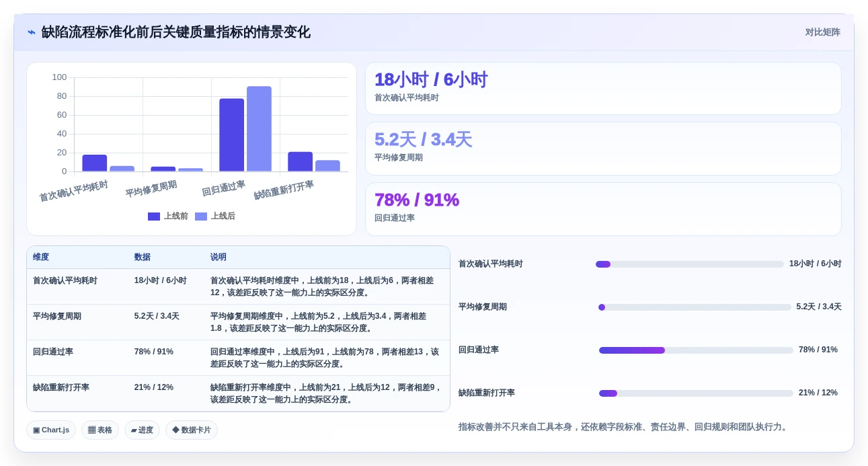868x466 pixels.
Task: Click the 数据 column header
Action: point(143,258)
